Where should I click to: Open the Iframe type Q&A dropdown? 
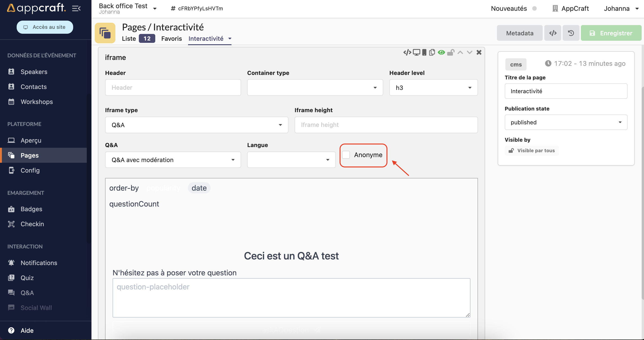(x=197, y=125)
